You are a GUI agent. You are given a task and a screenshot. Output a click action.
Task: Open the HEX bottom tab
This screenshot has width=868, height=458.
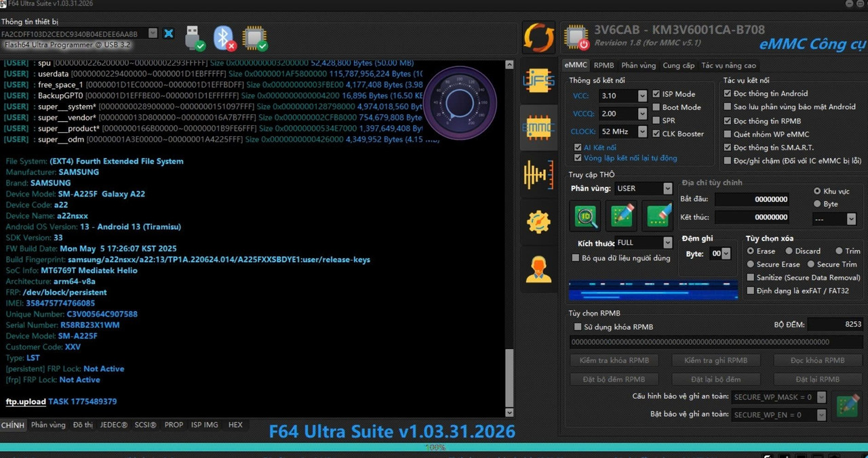click(x=235, y=425)
